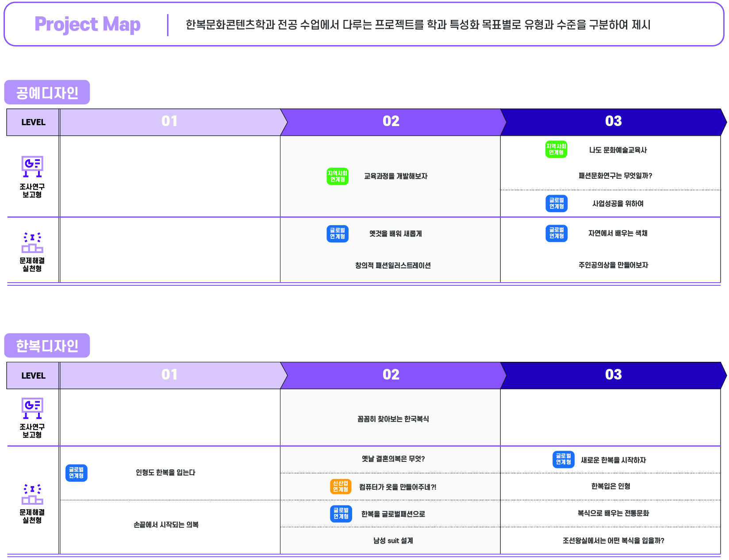Click the 한복디자인 section label
The image size is (729, 560).
coord(47,345)
